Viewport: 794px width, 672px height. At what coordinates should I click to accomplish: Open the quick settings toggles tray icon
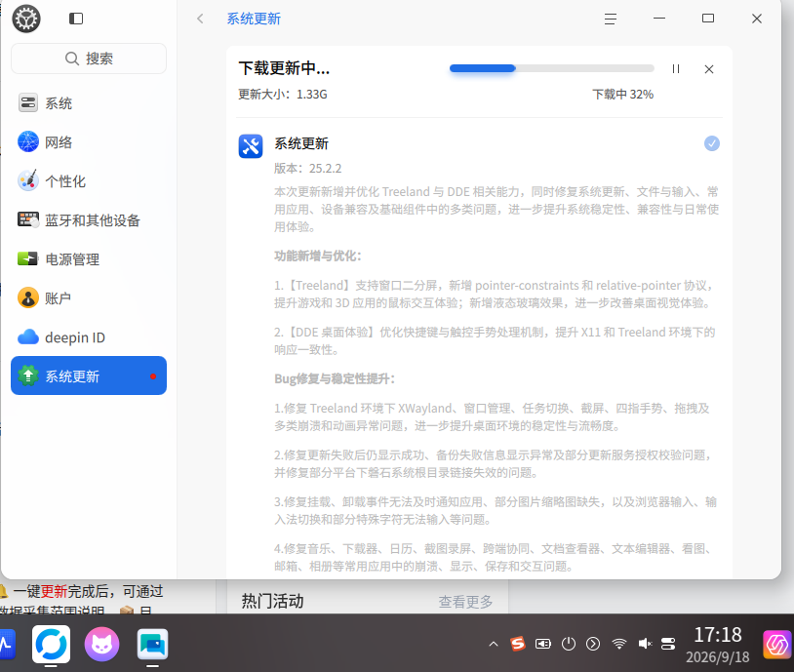click(x=668, y=644)
